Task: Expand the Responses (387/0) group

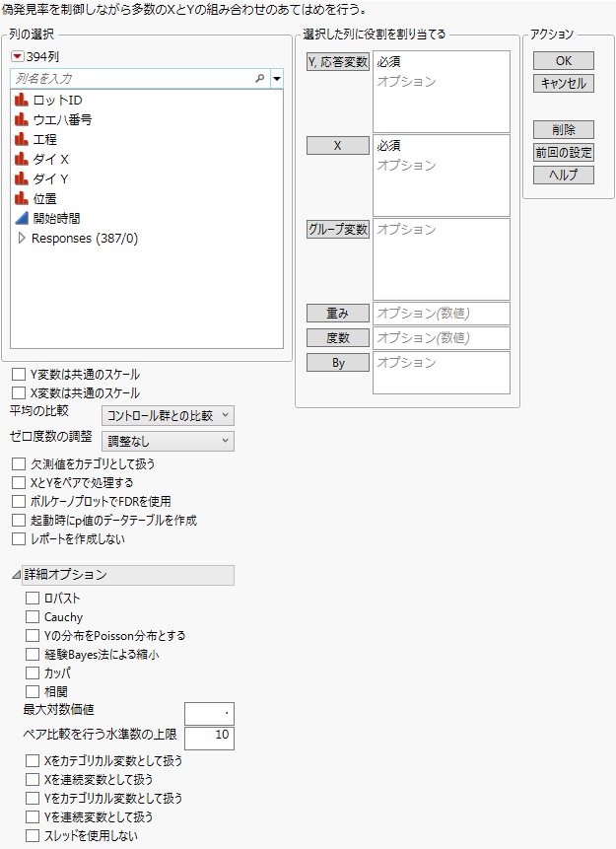Action: (22, 239)
